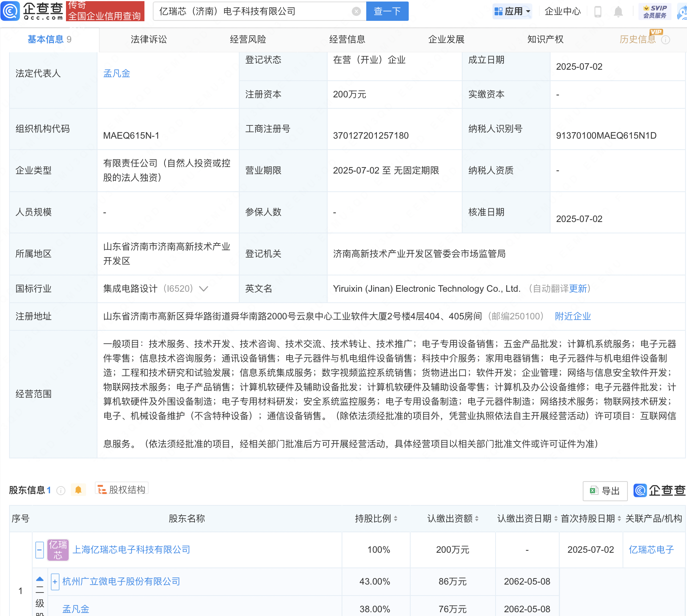Select the registration number 370127201257180
The width and height of the screenshot is (687, 616).
(371, 136)
